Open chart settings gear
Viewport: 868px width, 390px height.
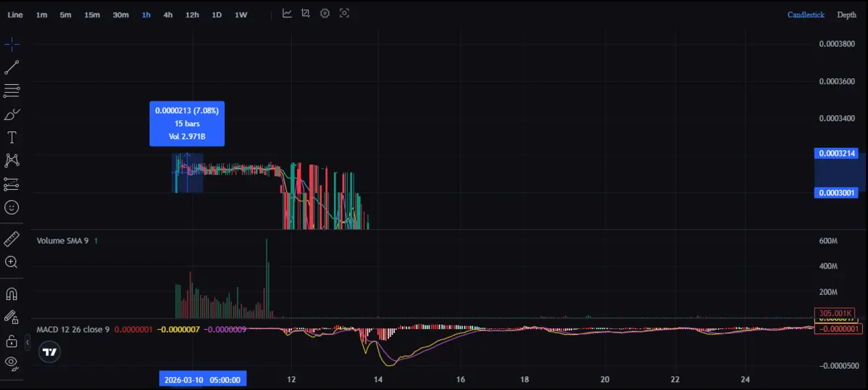[x=325, y=13]
